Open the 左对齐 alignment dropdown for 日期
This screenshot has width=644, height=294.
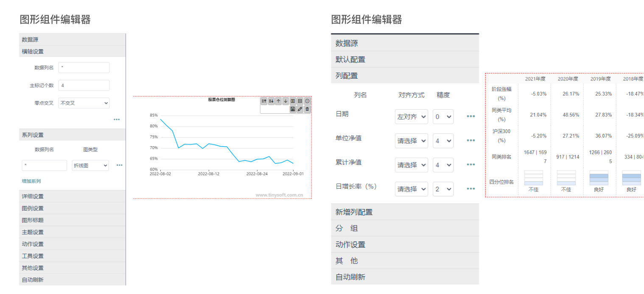pyautogui.click(x=411, y=117)
